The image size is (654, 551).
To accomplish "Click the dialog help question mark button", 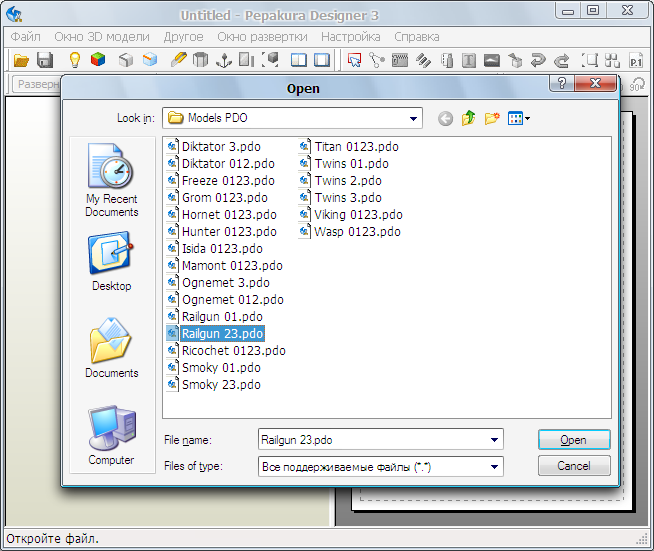I will click(x=562, y=83).
